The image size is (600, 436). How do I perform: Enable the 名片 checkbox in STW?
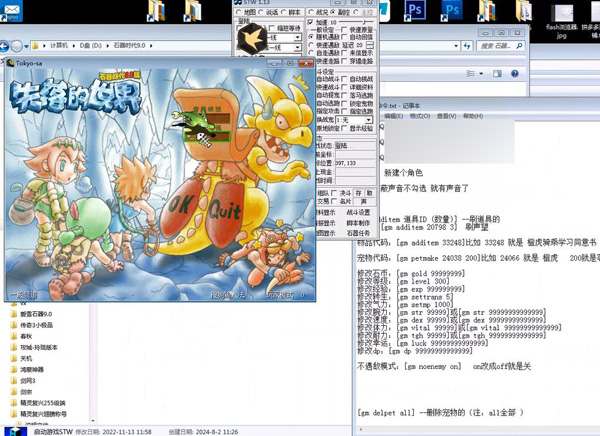point(334,201)
